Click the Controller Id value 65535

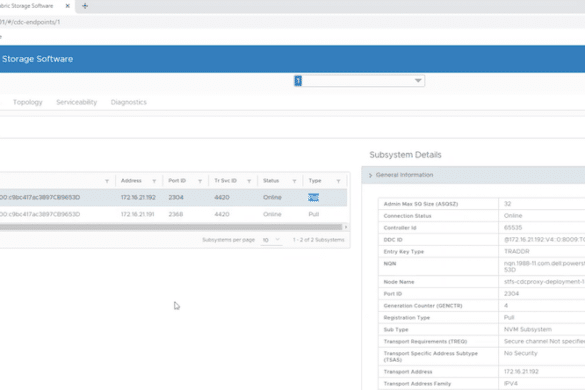point(513,228)
